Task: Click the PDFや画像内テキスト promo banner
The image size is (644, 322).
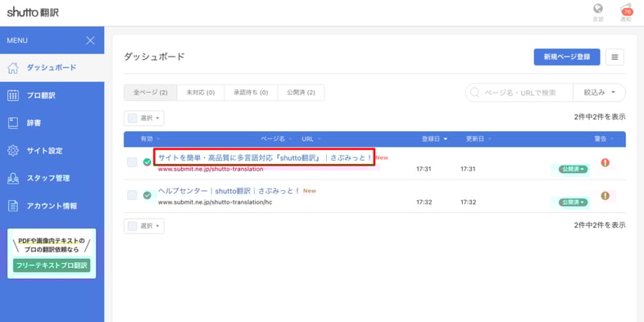Action: coord(52,253)
